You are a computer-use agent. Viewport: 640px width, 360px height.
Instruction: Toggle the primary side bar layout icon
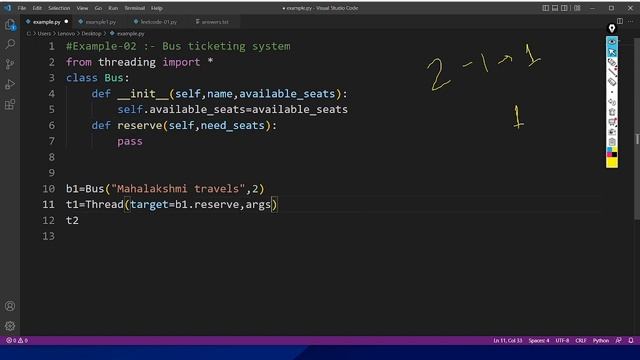click(x=545, y=8)
